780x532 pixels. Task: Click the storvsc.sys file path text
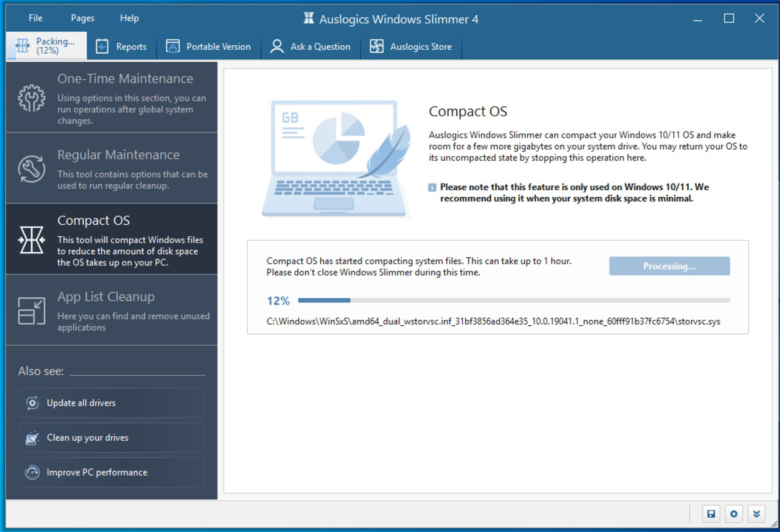(493, 321)
